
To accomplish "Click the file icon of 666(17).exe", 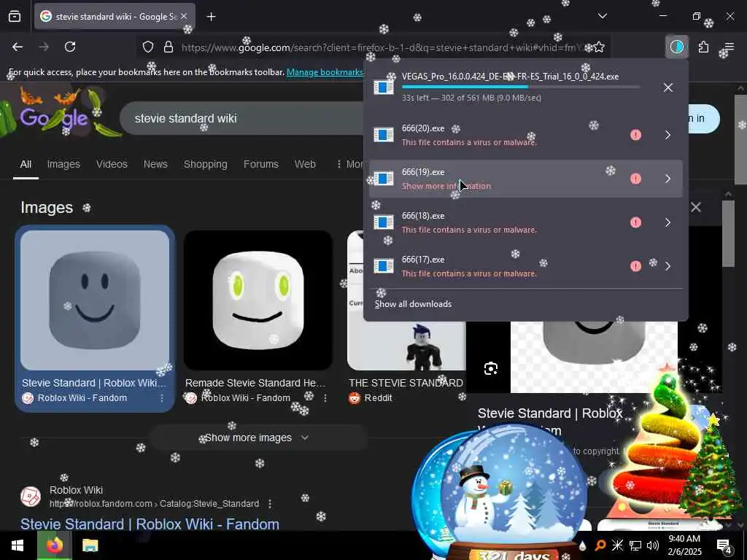I will coord(384,265).
